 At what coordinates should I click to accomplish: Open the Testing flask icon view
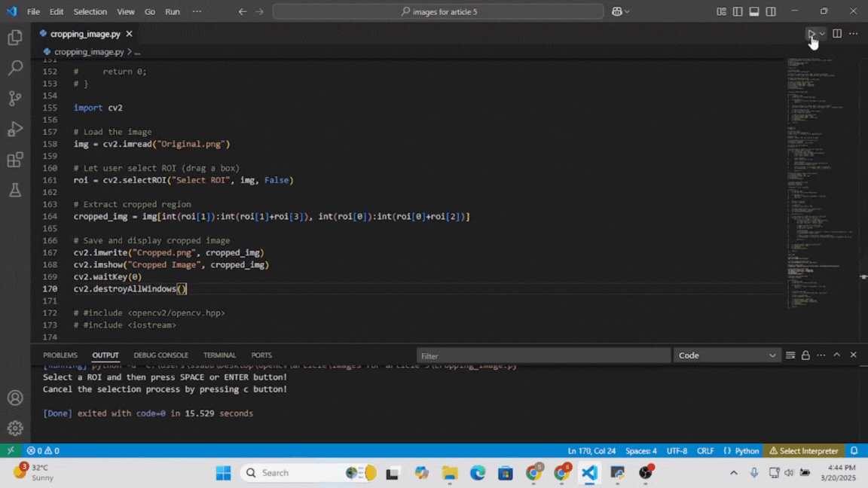15,191
